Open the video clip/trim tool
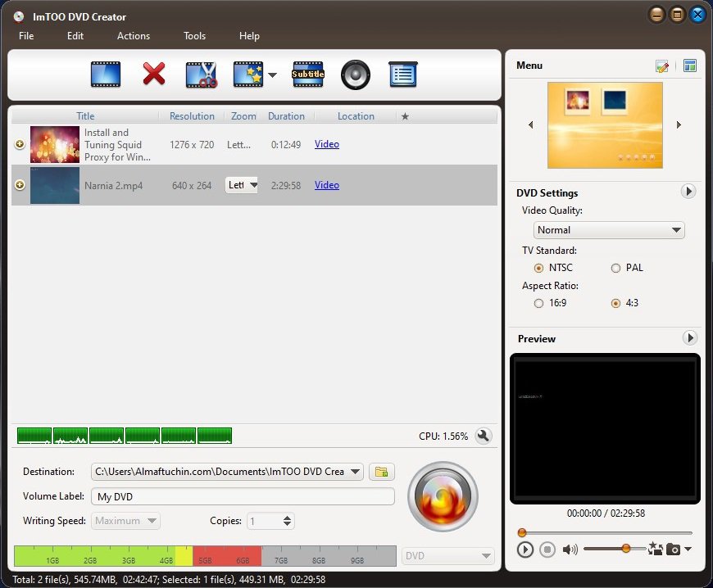This screenshot has width=713, height=588. pos(202,74)
